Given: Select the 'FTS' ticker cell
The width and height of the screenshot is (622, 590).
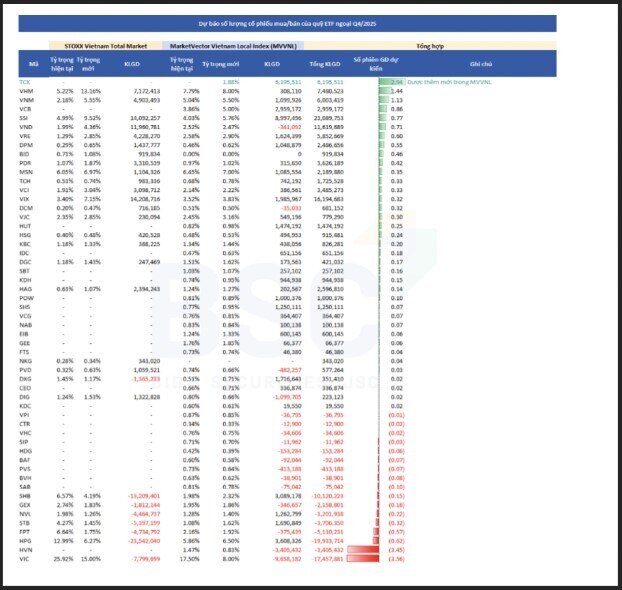Looking at the screenshot, I should [24, 352].
